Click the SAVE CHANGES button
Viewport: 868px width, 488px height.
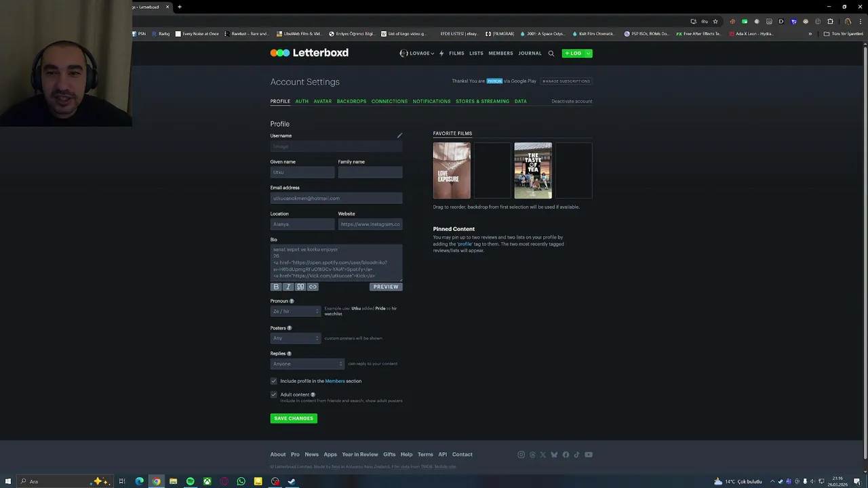[294, 418]
